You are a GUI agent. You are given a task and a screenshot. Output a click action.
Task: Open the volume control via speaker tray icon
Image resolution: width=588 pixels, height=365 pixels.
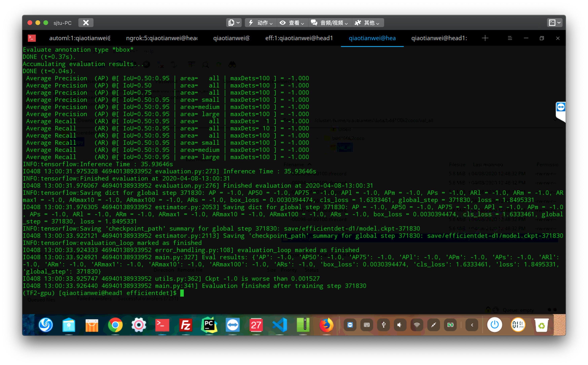(400, 325)
